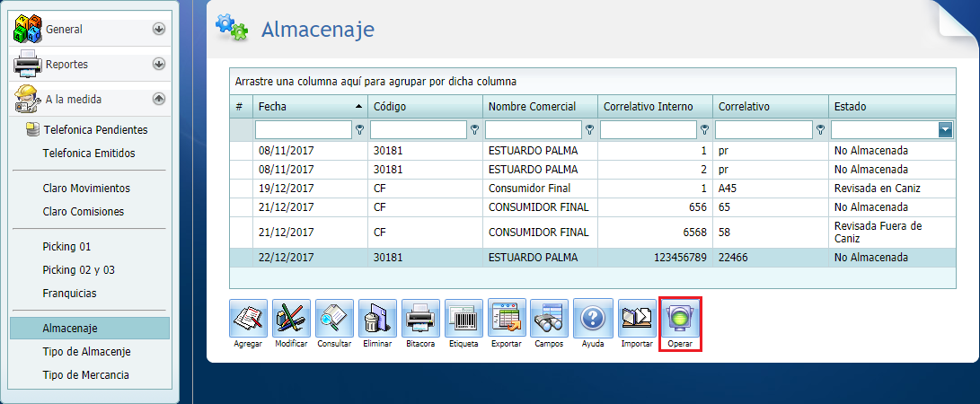Expand the General sidebar section
980x404 pixels.
tap(159, 29)
